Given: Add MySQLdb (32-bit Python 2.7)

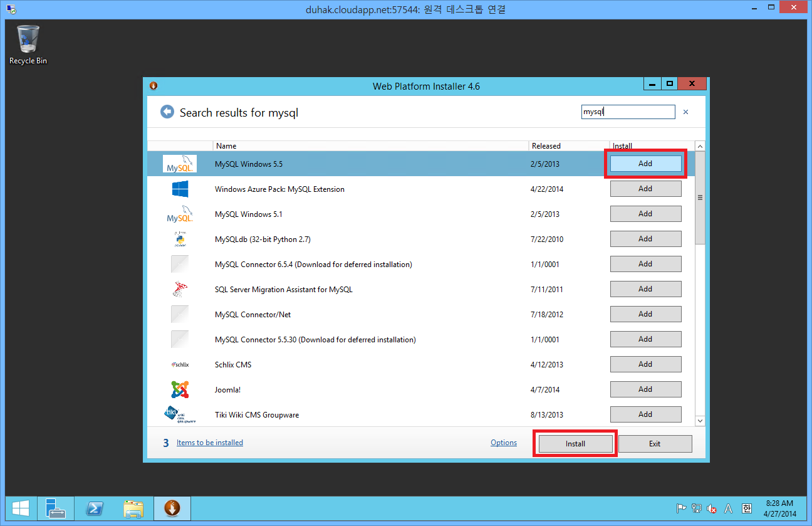Looking at the screenshot, I should point(645,239).
